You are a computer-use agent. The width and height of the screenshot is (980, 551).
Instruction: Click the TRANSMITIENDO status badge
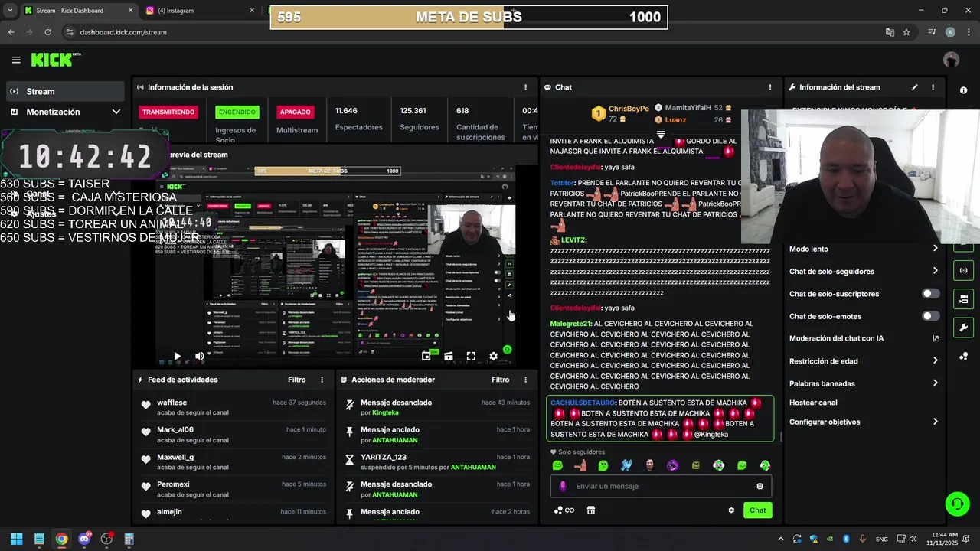click(168, 112)
